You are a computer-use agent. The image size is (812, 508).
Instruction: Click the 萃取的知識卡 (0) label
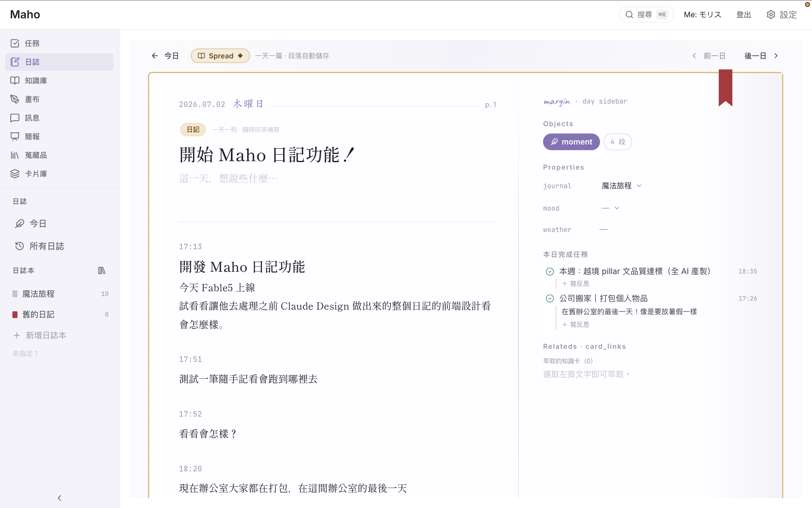pos(568,361)
